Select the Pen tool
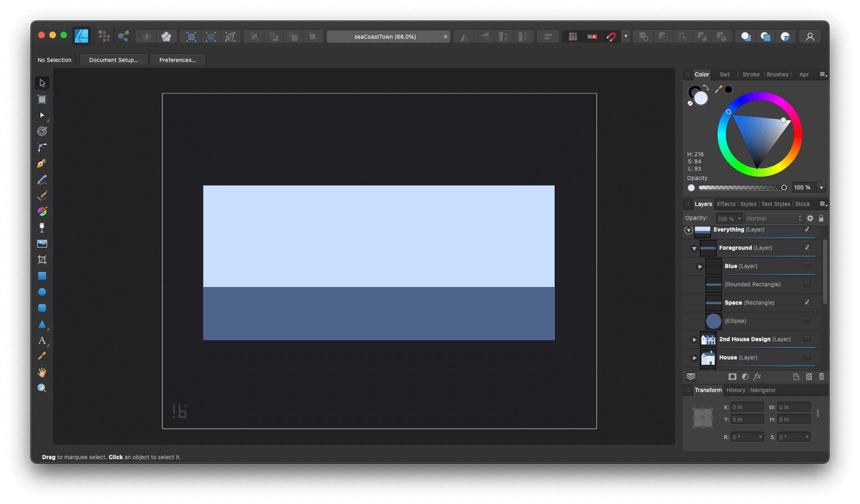The image size is (860, 504). point(42,163)
